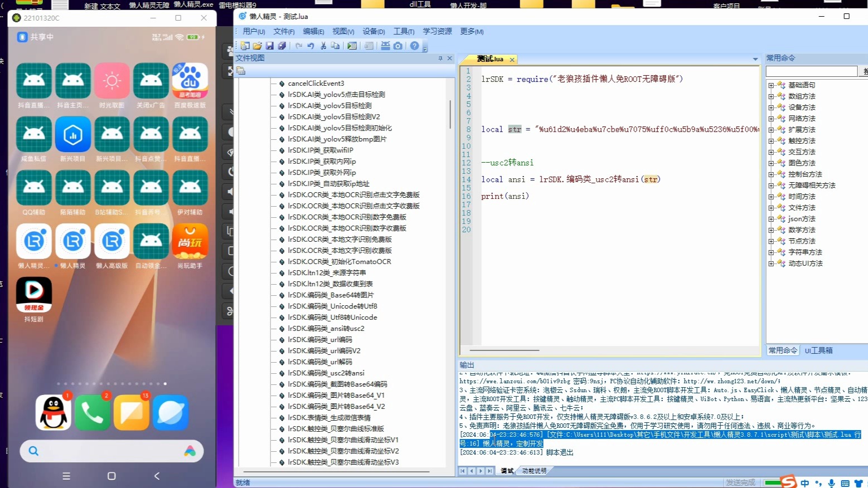Viewport: 868px width, 488px height.
Task: Select the 调试 output tab
Action: 507,471
